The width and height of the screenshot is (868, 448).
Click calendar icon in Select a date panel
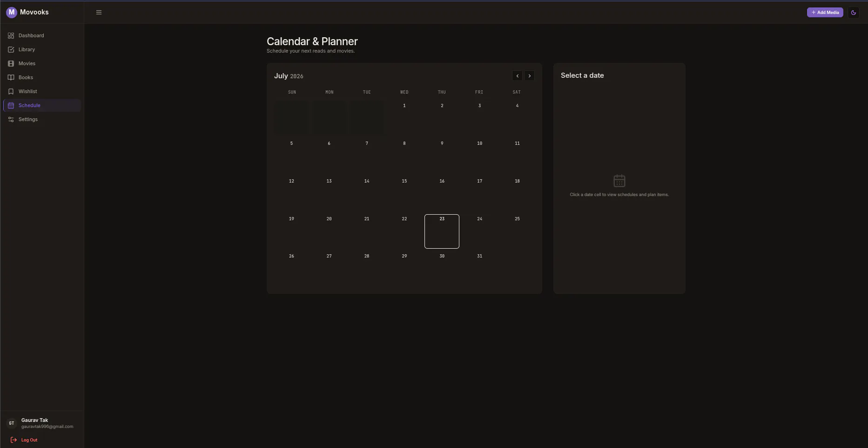pos(619,181)
